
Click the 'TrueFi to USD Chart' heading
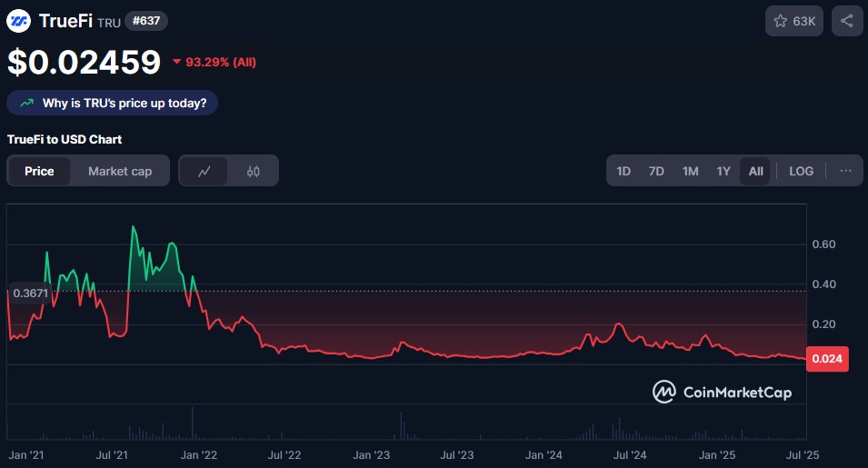tap(65, 139)
